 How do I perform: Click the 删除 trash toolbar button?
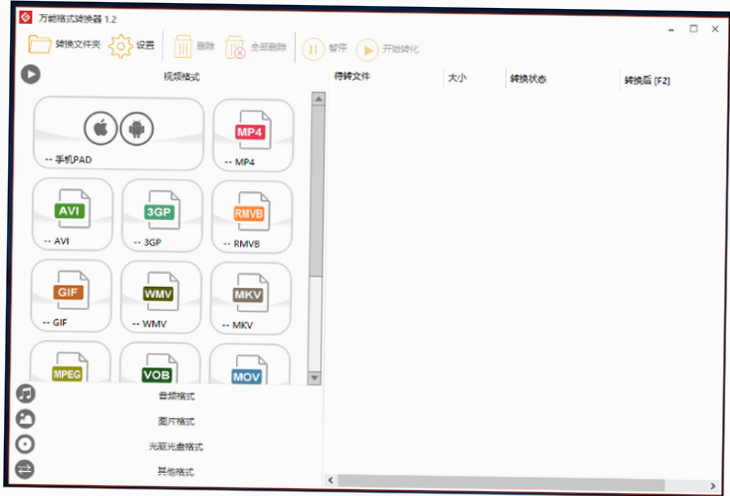194,46
